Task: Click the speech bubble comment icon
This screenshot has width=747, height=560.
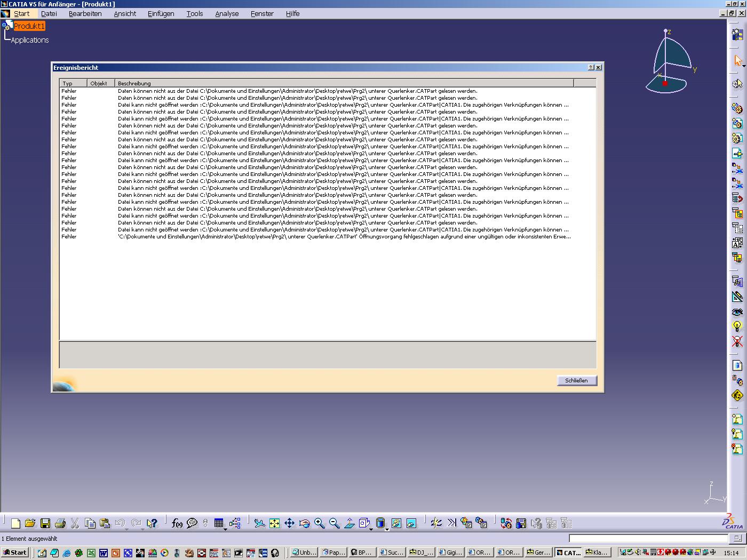Action: 192,523
